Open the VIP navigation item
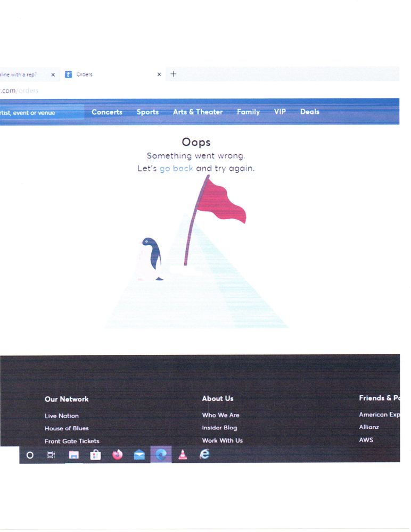This screenshot has width=411, height=532. pos(280,112)
